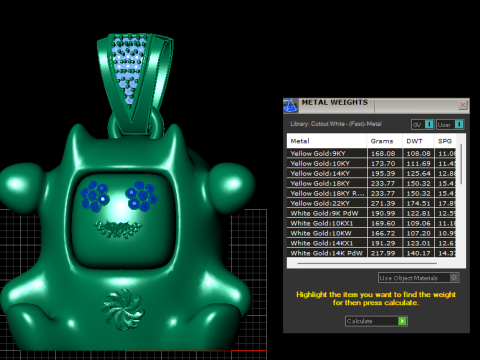Click the horizontal scrollbar below metal table
The image size is (480, 360).
coord(367,263)
